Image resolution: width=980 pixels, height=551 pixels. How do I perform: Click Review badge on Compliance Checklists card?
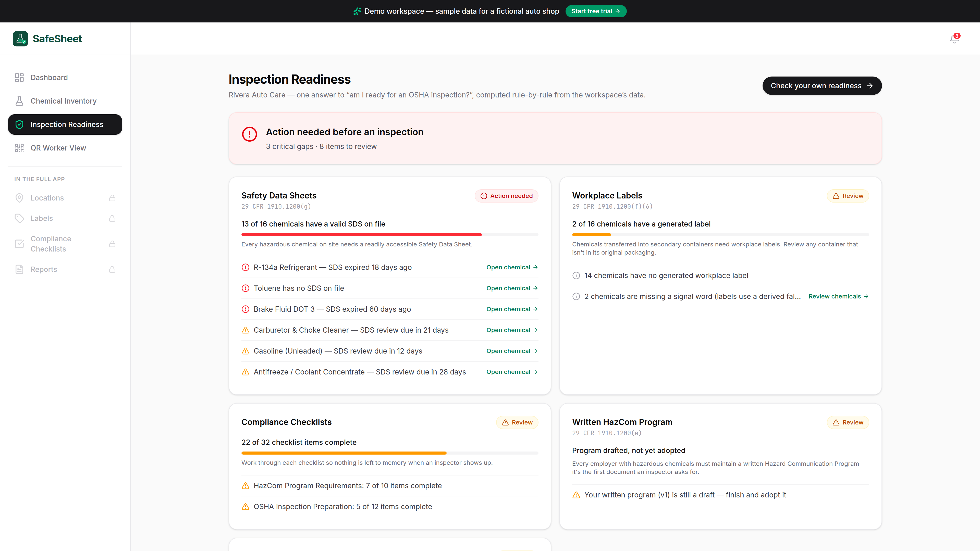(517, 422)
